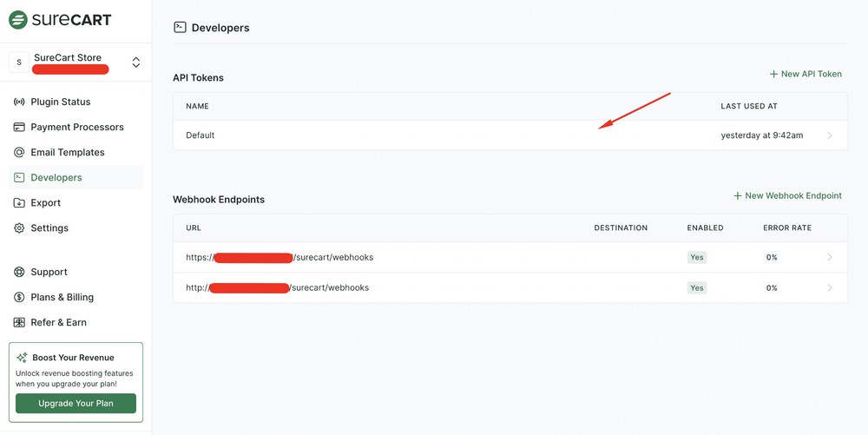Click the Yes badge on https webhook
Image resolution: width=868 pixels, height=435 pixels.
(x=696, y=257)
